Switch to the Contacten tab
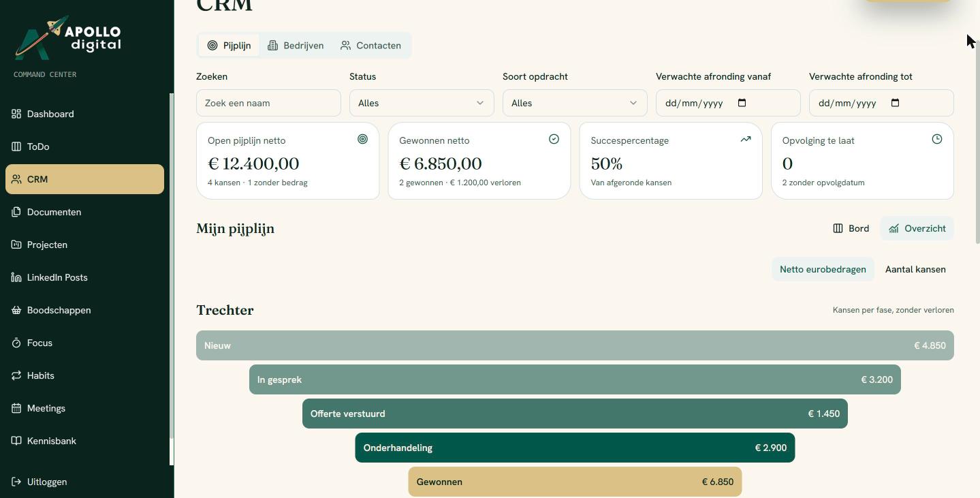 tap(370, 46)
